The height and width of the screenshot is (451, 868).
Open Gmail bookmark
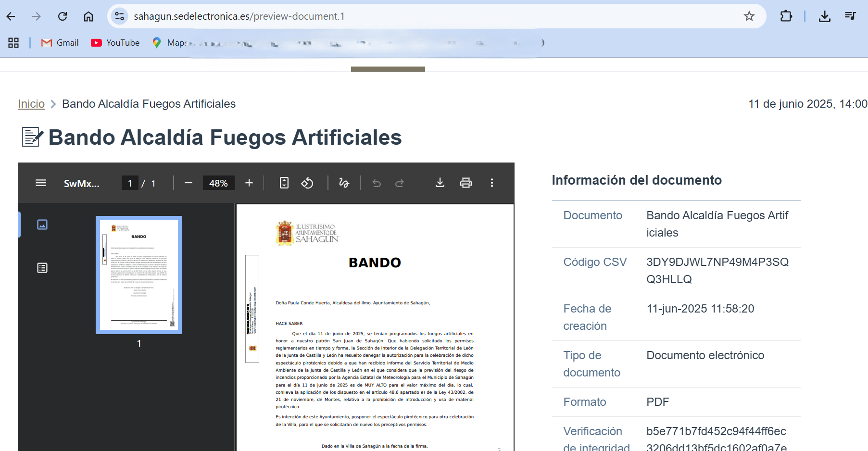[x=60, y=43]
